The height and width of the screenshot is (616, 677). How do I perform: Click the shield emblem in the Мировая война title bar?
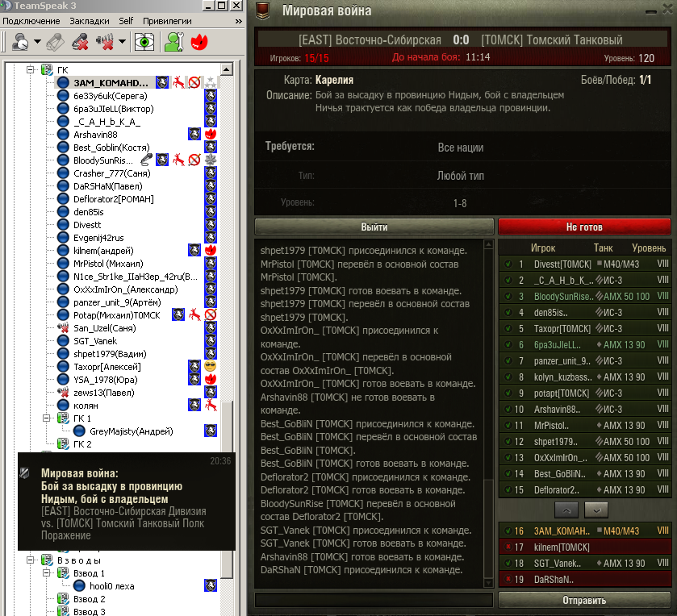click(x=262, y=10)
